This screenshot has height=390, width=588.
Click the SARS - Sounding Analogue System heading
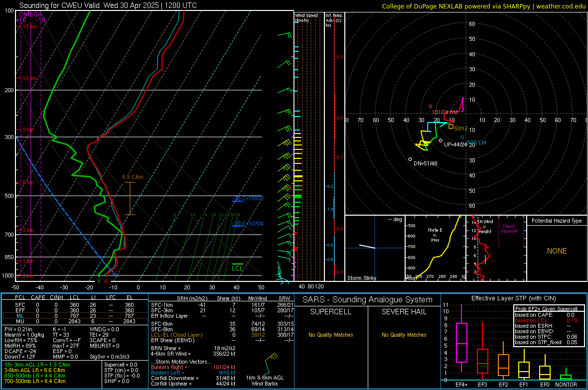coord(368,300)
